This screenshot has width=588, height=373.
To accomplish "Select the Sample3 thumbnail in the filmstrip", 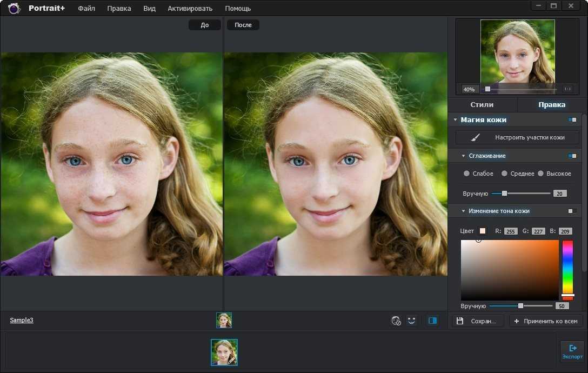I will tap(224, 352).
